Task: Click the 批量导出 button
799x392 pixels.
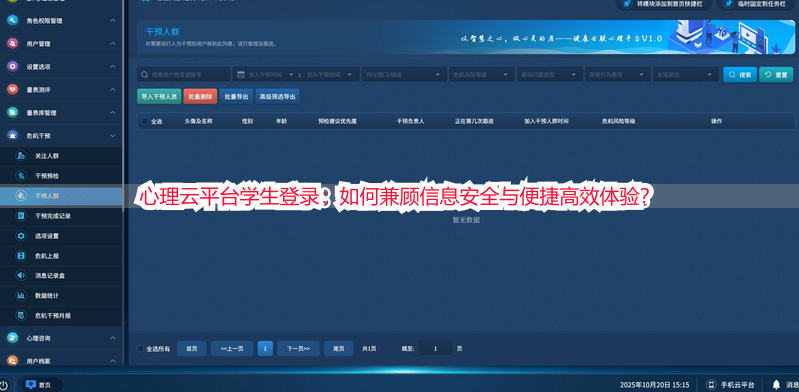Action: (x=236, y=96)
